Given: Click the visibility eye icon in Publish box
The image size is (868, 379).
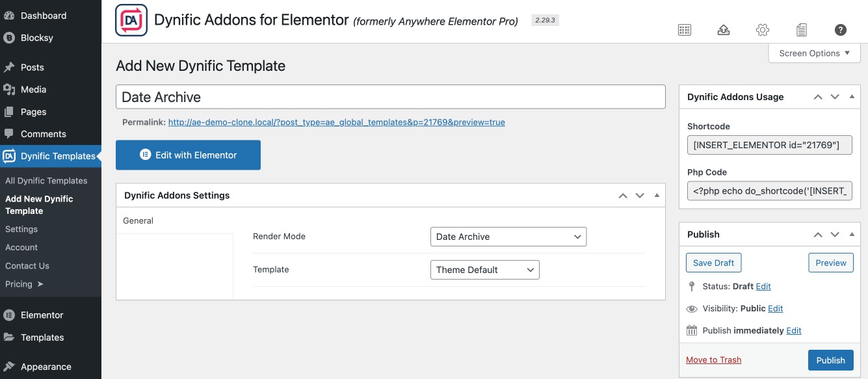Looking at the screenshot, I should pos(692,309).
